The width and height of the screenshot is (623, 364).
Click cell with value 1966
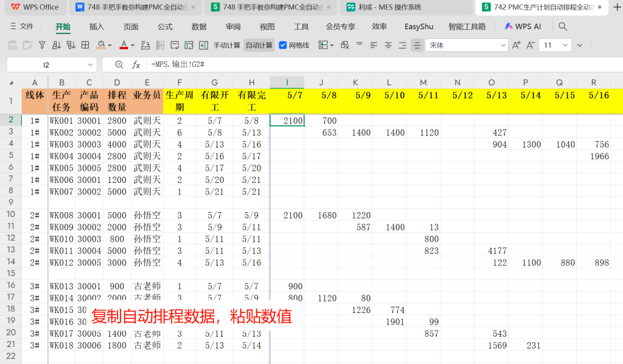click(594, 156)
